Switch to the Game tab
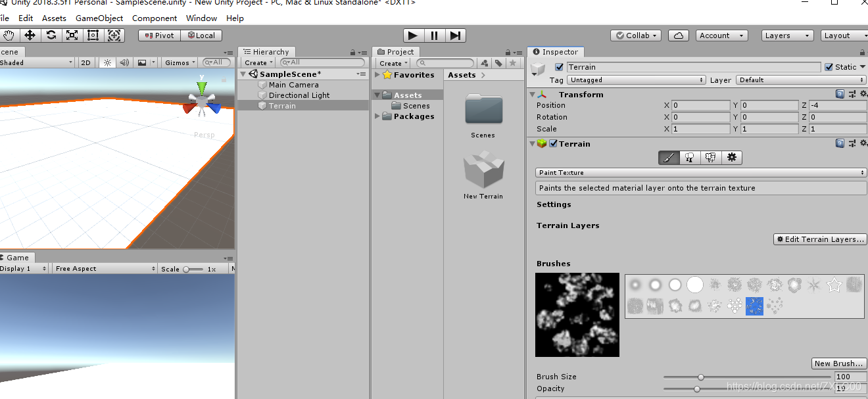This screenshot has width=868, height=399. click(x=17, y=258)
